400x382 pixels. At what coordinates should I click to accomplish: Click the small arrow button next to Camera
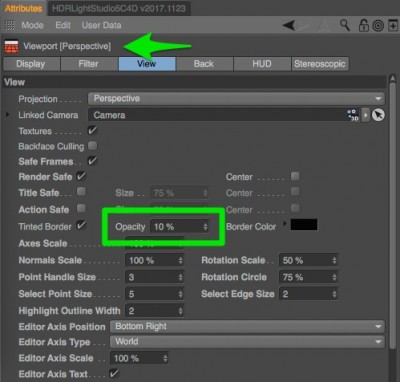pyautogui.click(x=366, y=115)
